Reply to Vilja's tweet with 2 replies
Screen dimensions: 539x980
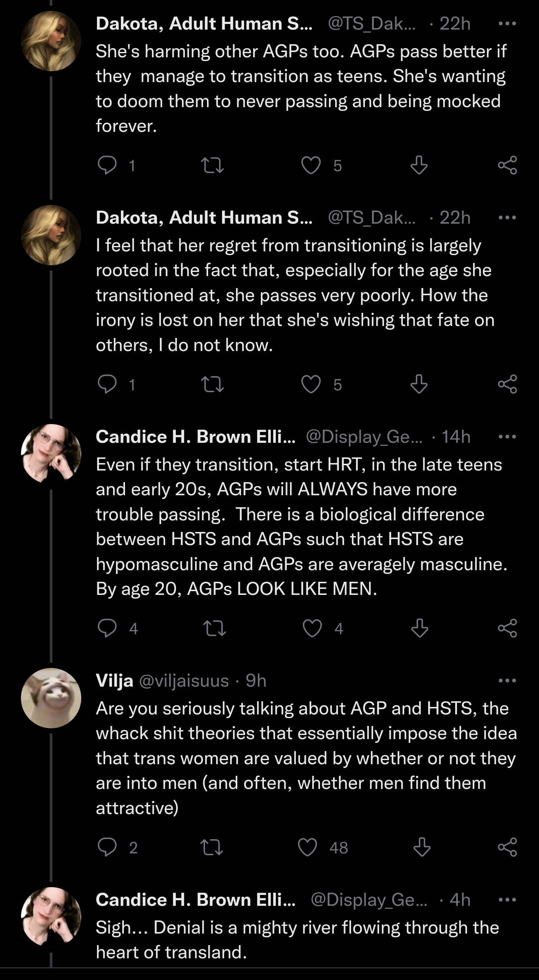pyautogui.click(x=107, y=847)
